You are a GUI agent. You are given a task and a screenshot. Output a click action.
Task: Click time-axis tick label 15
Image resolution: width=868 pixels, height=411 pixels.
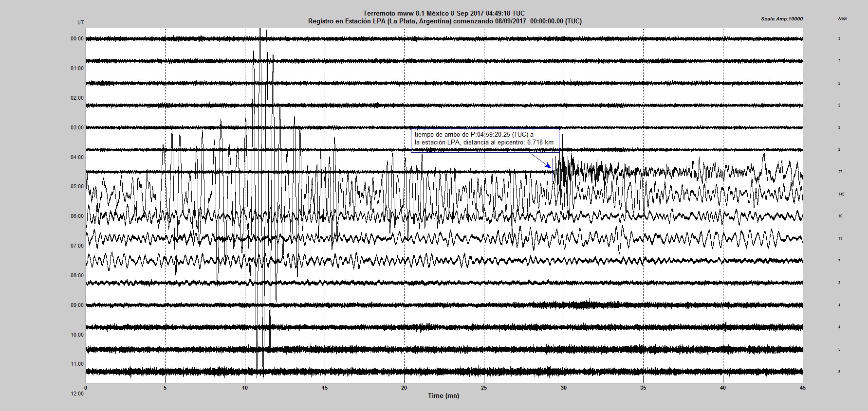click(x=324, y=388)
